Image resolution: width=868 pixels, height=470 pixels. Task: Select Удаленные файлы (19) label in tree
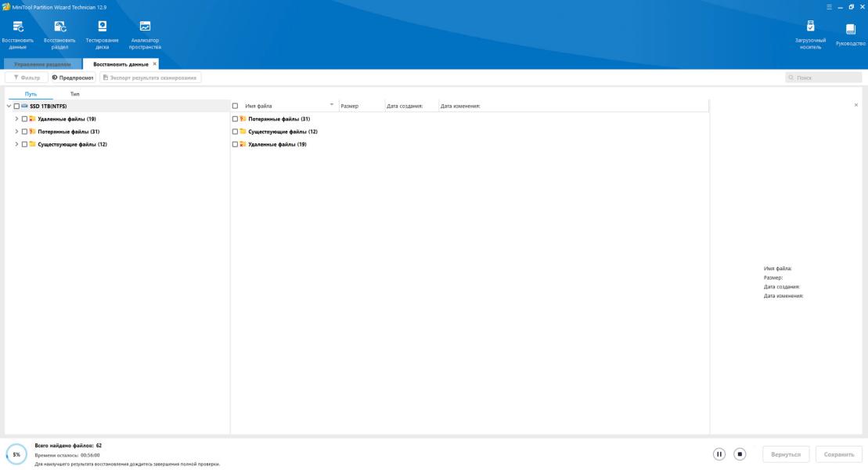[x=67, y=118]
